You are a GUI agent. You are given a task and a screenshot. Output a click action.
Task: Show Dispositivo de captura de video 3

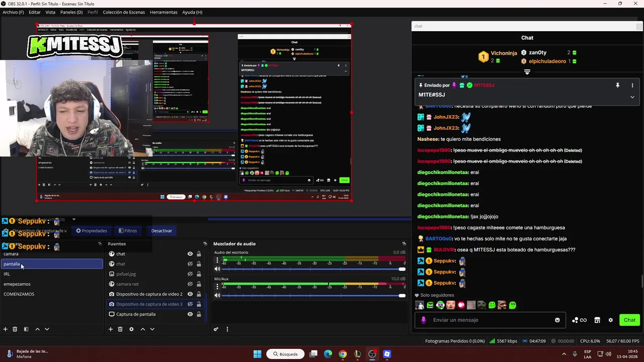coord(190,304)
